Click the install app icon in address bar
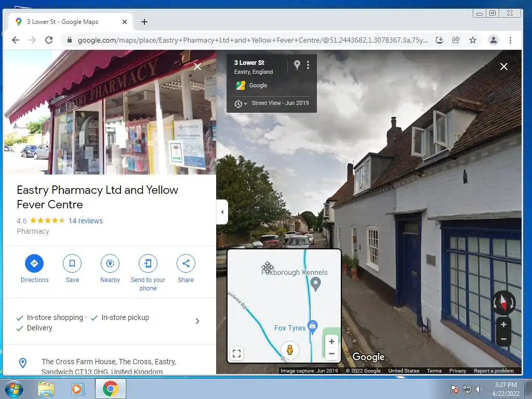The width and height of the screenshot is (532, 399). [x=440, y=40]
